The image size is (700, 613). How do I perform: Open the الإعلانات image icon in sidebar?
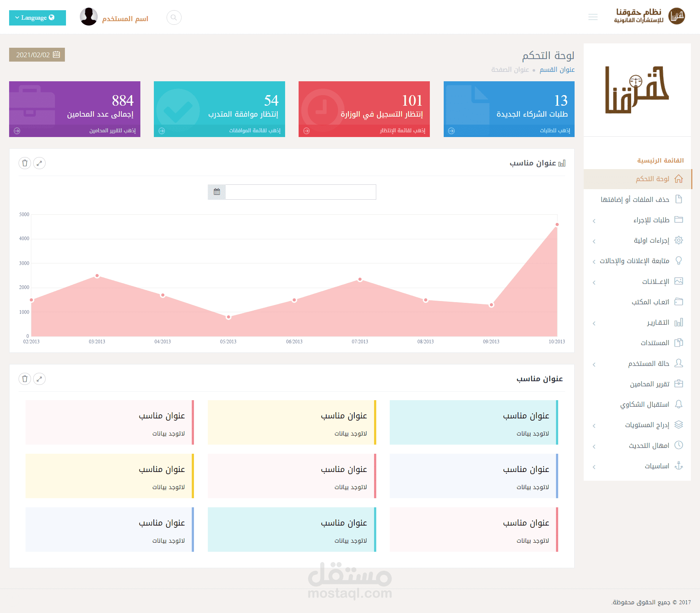click(679, 281)
